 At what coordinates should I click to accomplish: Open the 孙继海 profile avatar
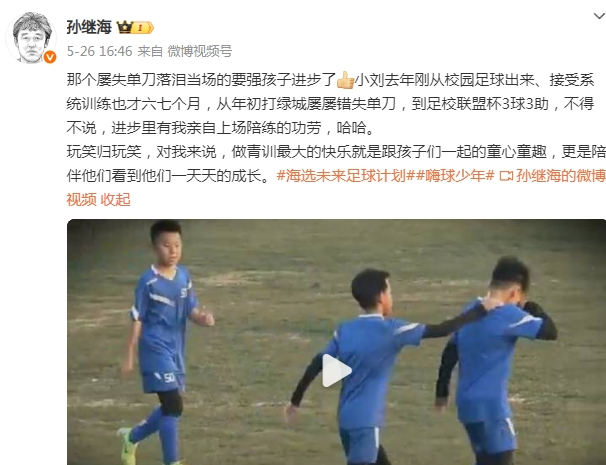[32, 37]
